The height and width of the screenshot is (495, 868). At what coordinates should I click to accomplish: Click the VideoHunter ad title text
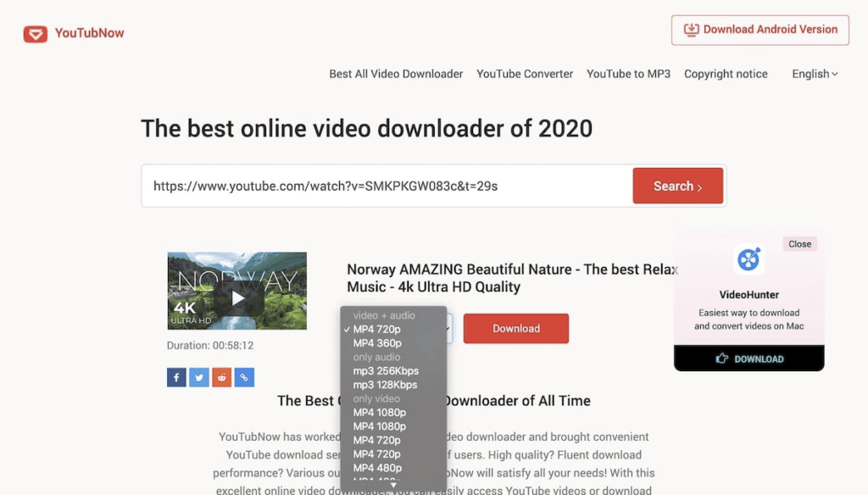tap(749, 295)
